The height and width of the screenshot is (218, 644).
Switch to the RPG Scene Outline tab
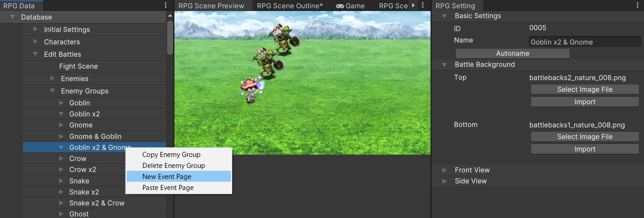[x=290, y=6]
